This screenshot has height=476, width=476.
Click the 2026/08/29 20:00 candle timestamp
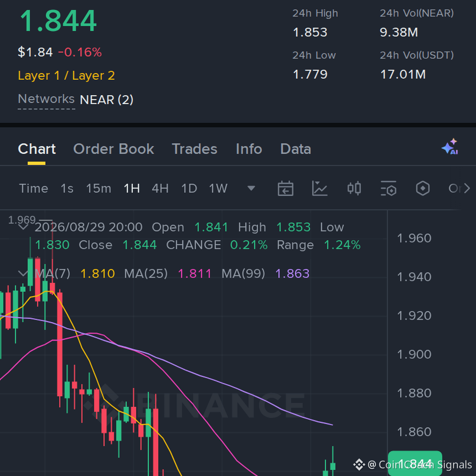pos(89,227)
